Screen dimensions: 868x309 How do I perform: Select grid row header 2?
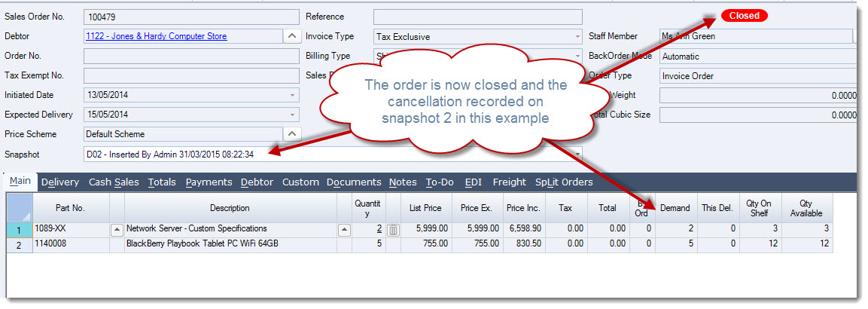tap(20, 245)
